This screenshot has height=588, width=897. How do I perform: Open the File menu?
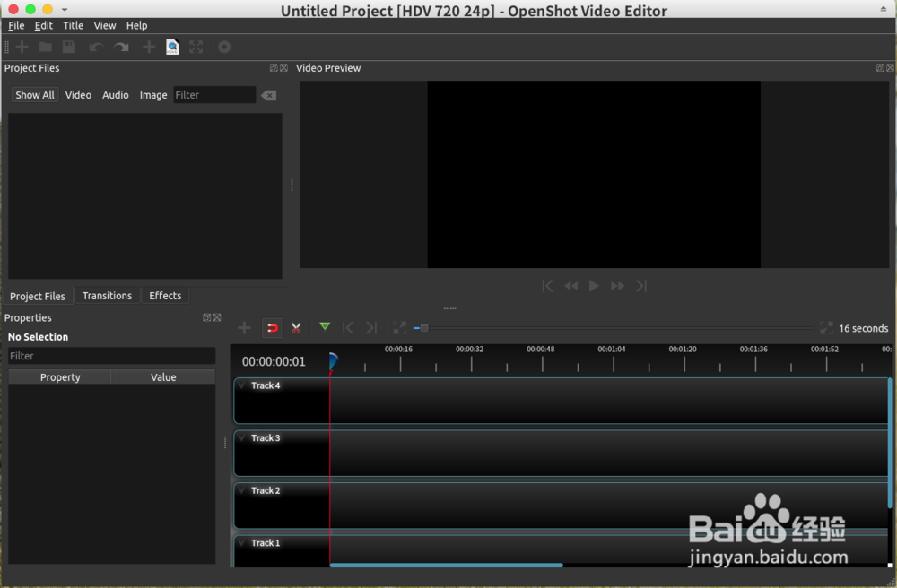point(16,26)
